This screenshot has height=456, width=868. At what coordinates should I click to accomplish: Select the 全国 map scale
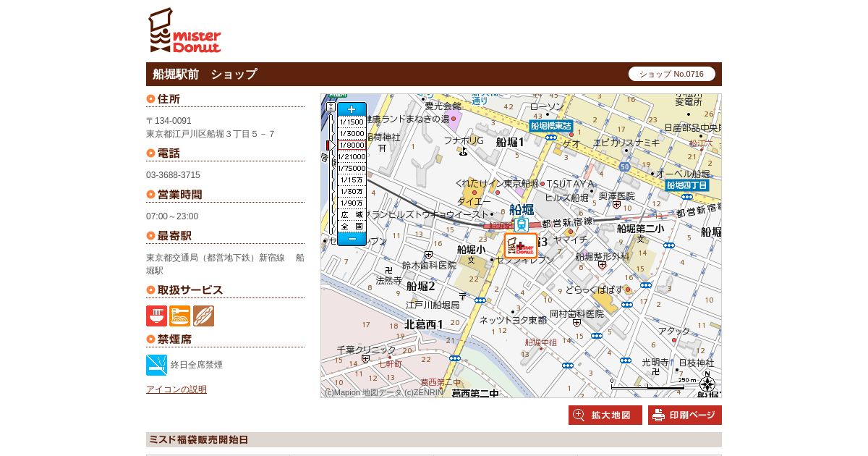pyautogui.click(x=352, y=226)
